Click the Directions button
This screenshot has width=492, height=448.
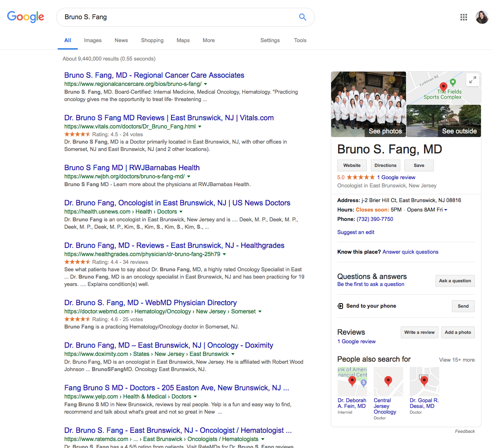tap(386, 165)
